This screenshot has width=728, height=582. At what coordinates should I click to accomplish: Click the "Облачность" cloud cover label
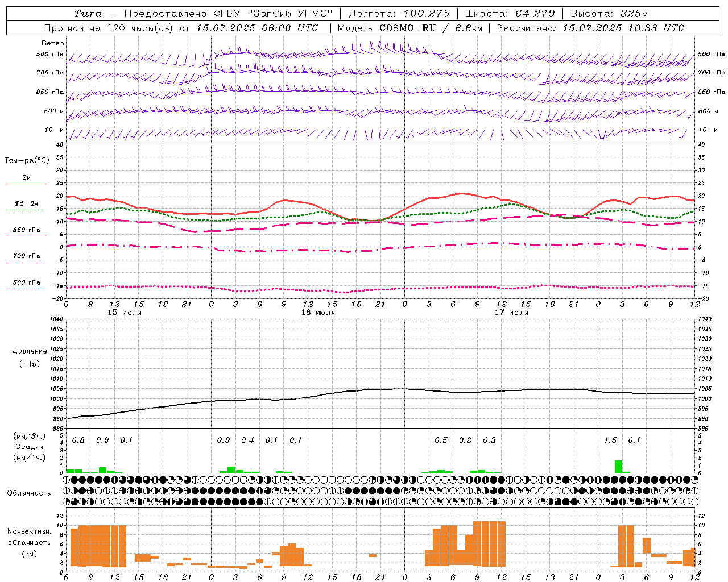pos(29,493)
